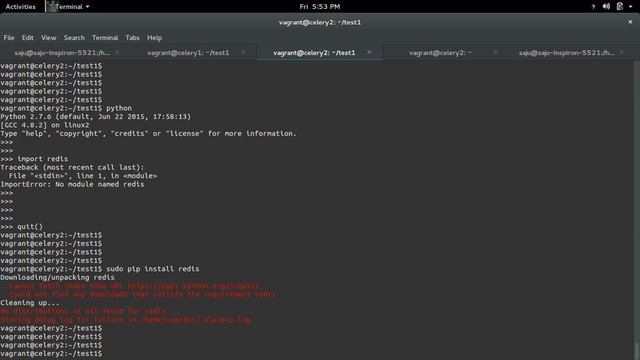Click the 'File "<stdin>", line 1' traceback line

(x=83, y=176)
